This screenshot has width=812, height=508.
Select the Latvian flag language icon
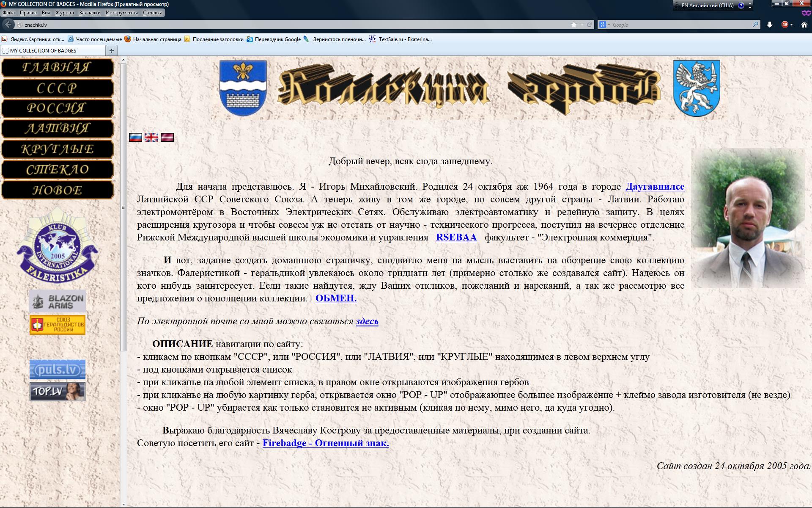[167, 137]
